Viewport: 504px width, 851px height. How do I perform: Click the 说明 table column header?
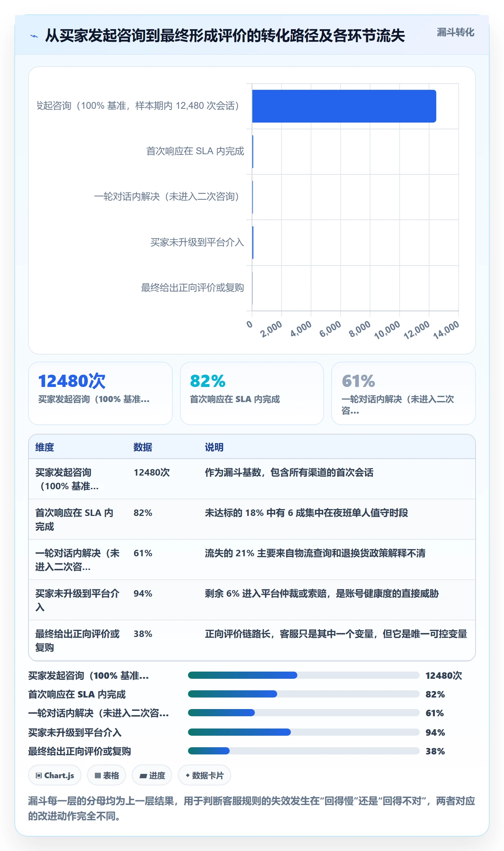pyautogui.click(x=214, y=447)
